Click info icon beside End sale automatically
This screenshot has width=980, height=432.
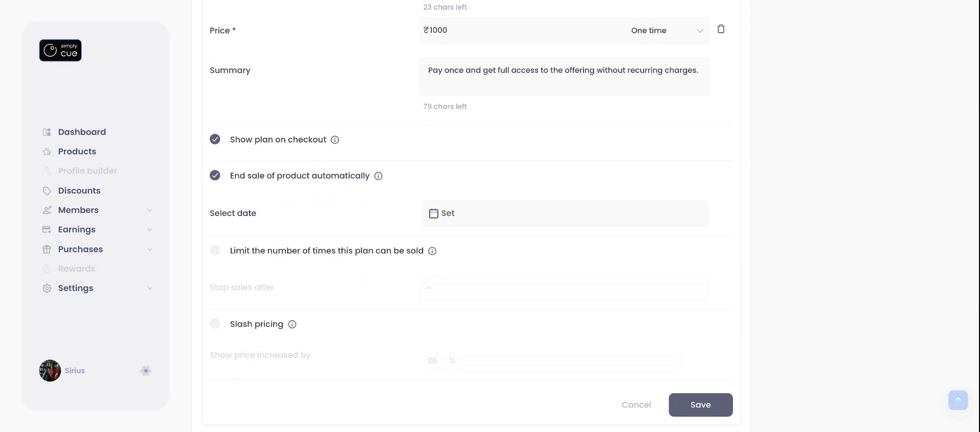[378, 176]
